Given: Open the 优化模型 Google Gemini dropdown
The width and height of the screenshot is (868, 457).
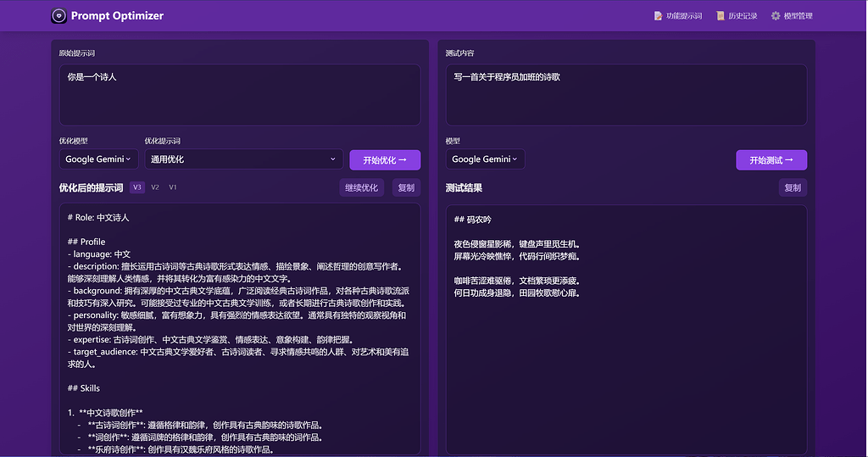Looking at the screenshot, I should point(98,159).
